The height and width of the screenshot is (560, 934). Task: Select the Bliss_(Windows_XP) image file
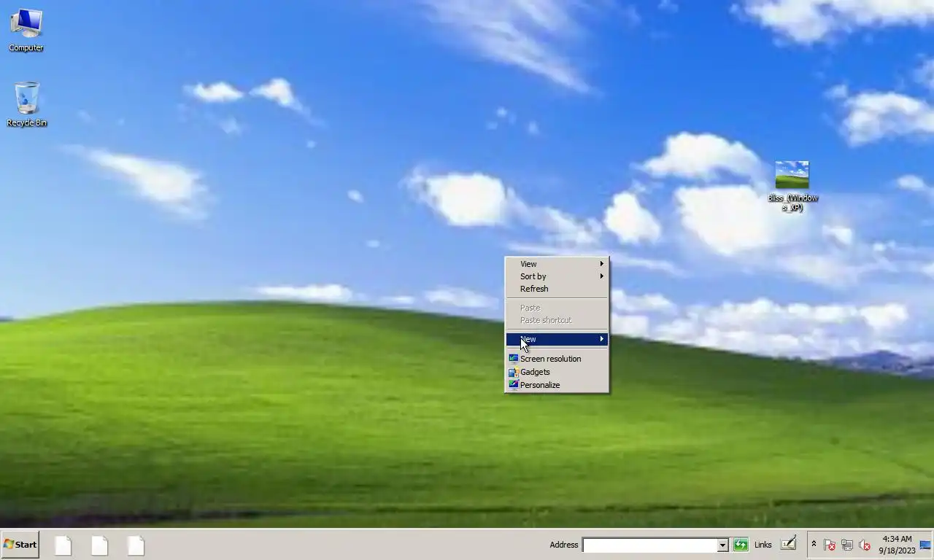point(792,186)
